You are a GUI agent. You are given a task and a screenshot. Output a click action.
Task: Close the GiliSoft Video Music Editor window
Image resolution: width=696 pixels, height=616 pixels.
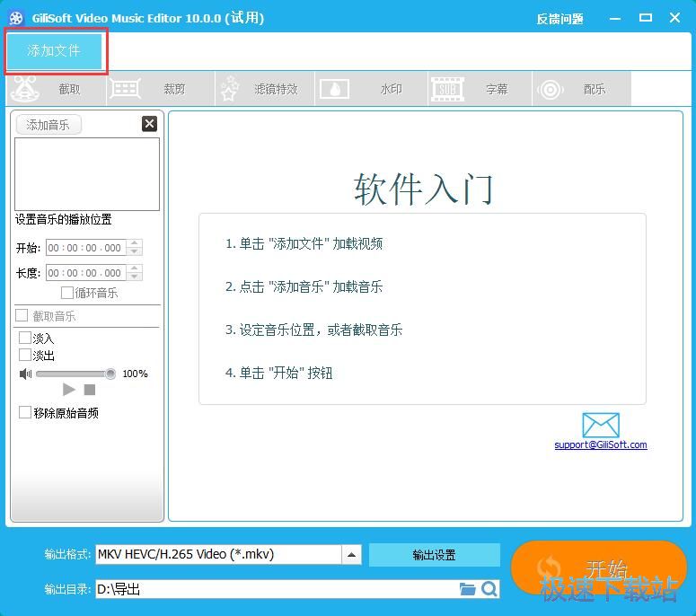[674, 18]
